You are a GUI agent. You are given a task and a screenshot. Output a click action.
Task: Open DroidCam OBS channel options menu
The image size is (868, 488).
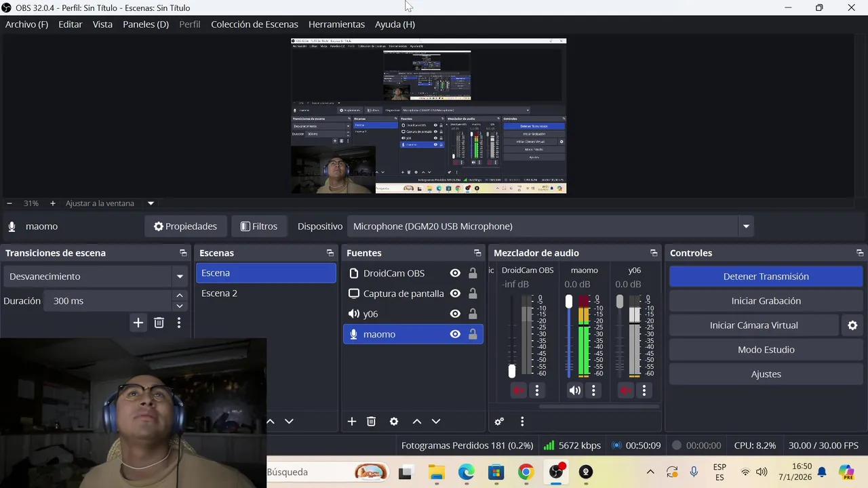[537, 390]
